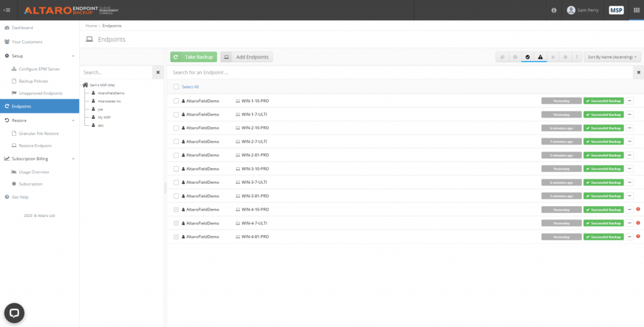Image resolution: width=644 pixels, height=327 pixels.
Task: Open the chat support bubble
Action: pyautogui.click(x=14, y=313)
